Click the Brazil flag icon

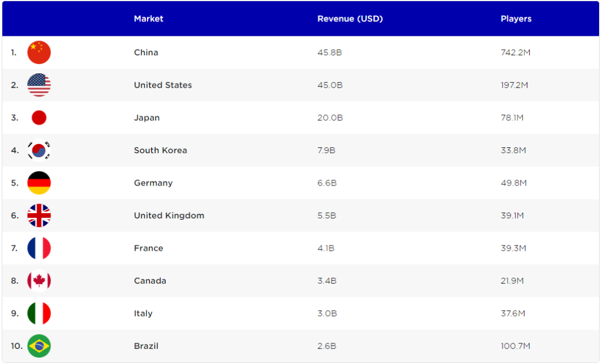tap(39, 346)
